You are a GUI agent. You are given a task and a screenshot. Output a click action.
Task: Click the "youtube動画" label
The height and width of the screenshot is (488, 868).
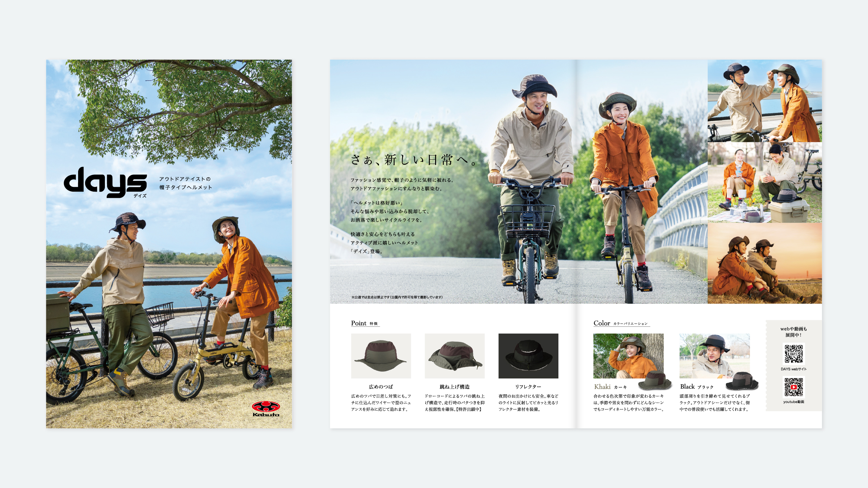(793, 402)
